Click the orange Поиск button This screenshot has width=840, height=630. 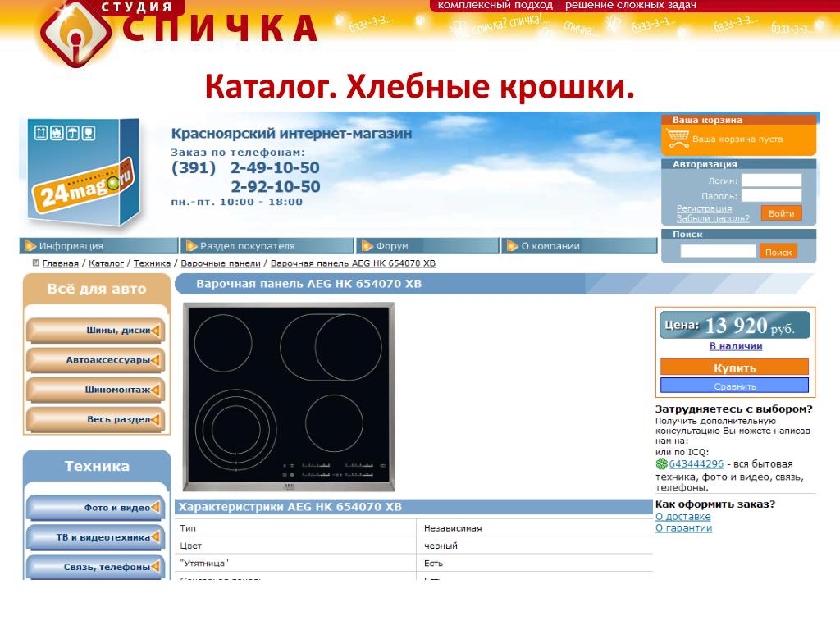778,252
